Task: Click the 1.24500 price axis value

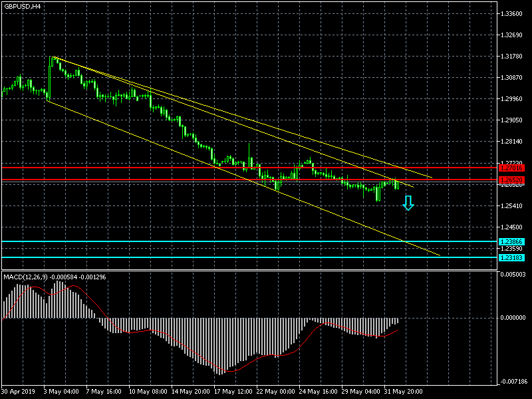Action: pos(513,227)
